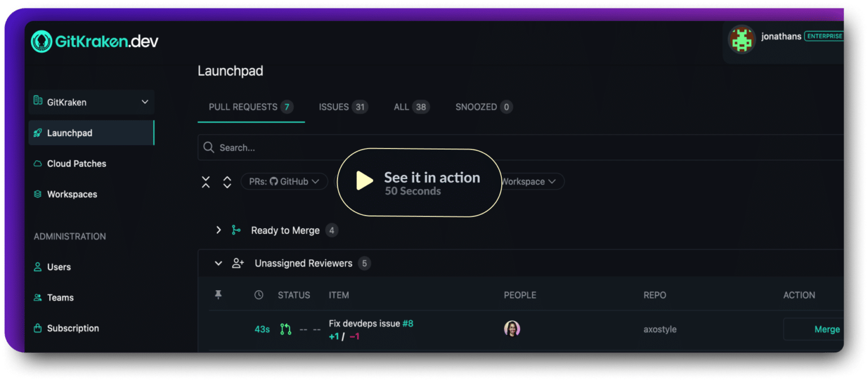
Task: Open Workspaces in the sidebar
Action: tap(72, 194)
